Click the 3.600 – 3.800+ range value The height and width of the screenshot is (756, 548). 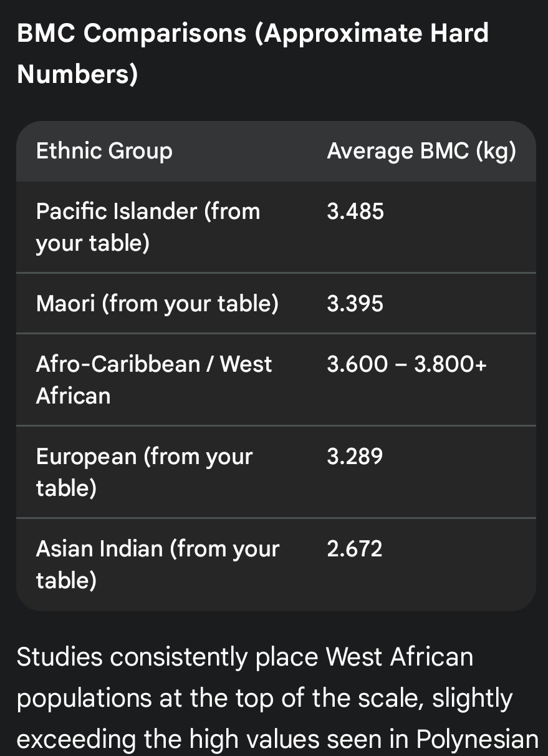[x=406, y=364]
